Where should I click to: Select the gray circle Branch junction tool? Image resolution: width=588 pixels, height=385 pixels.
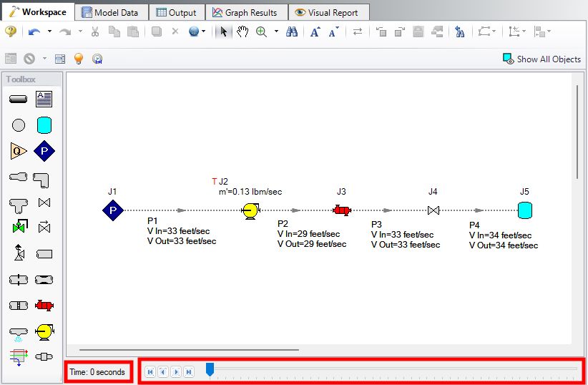(x=19, y=125)
